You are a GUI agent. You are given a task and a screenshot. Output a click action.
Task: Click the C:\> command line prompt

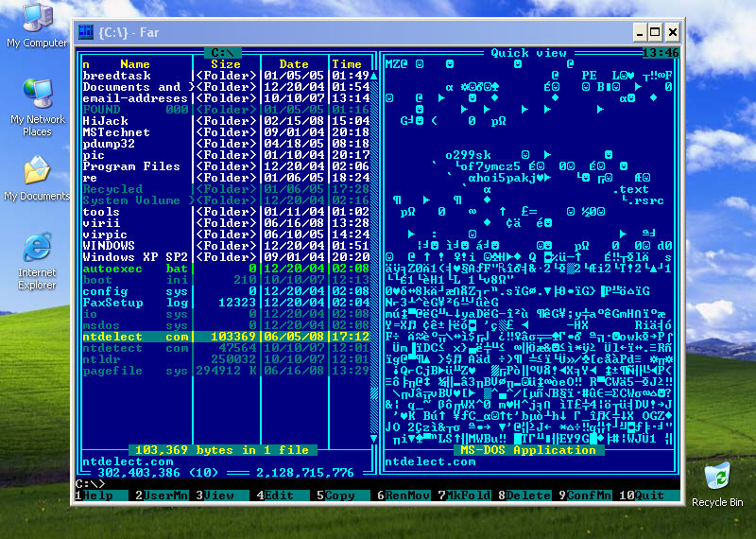point(90,484)
